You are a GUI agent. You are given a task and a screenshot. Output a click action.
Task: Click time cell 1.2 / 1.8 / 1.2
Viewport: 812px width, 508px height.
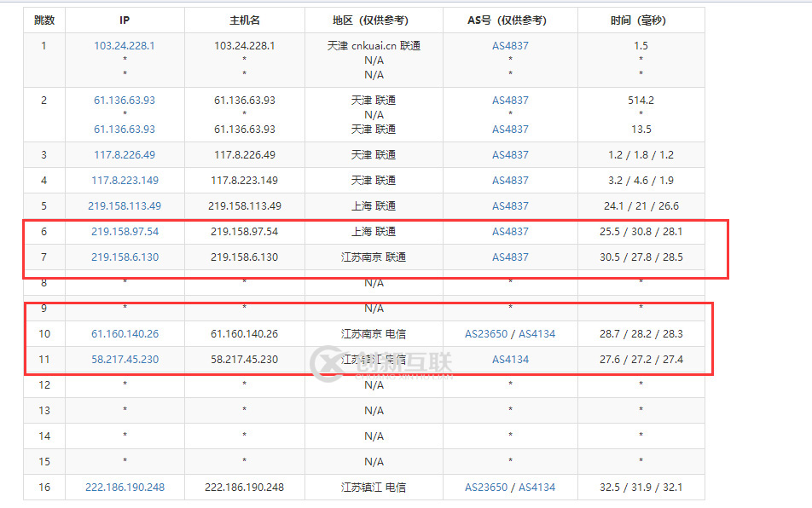(641, 154)
